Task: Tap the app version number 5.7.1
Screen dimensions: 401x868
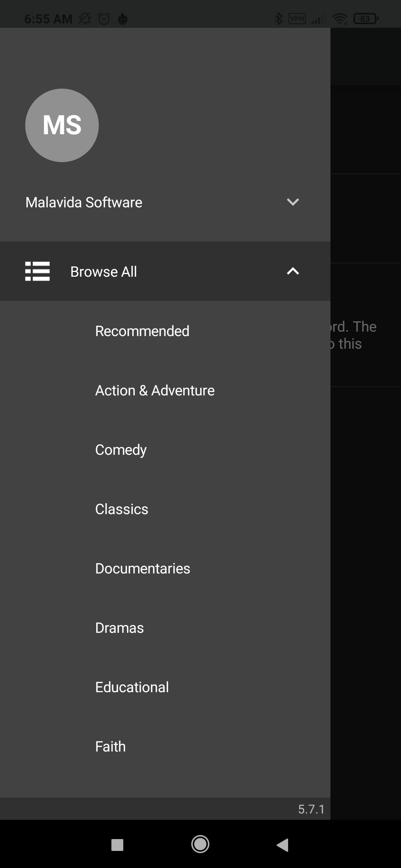Action: pos(311,809)
